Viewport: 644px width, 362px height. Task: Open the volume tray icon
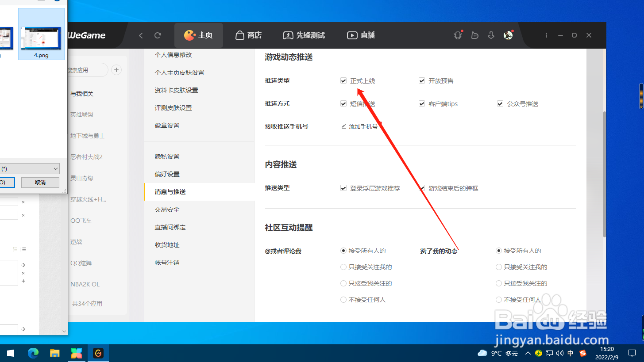coord(560,353)
